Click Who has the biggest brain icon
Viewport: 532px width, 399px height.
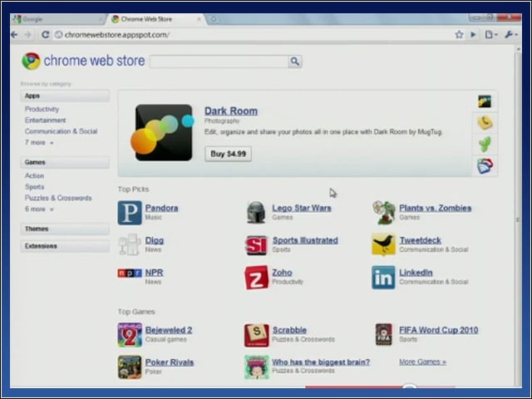[257, 367]
